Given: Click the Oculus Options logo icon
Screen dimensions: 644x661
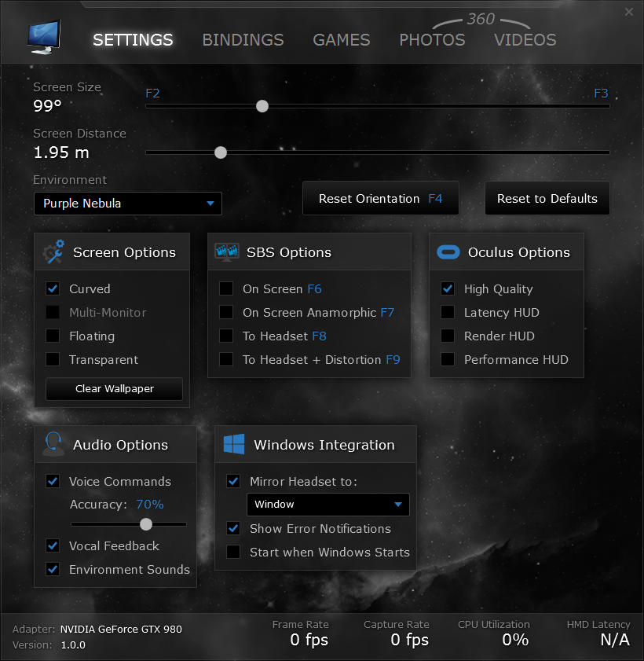Looking at the screenshot, I should [448, 252].
